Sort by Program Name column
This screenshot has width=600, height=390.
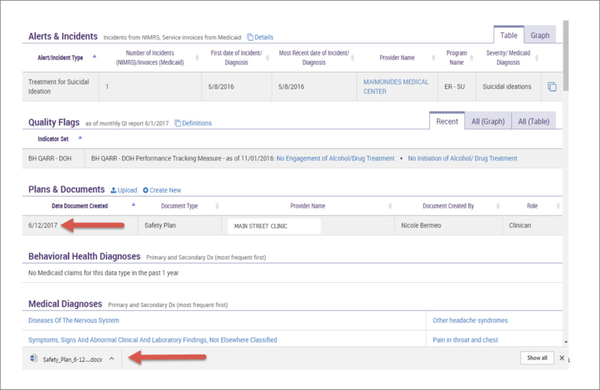tap(457, 58)
